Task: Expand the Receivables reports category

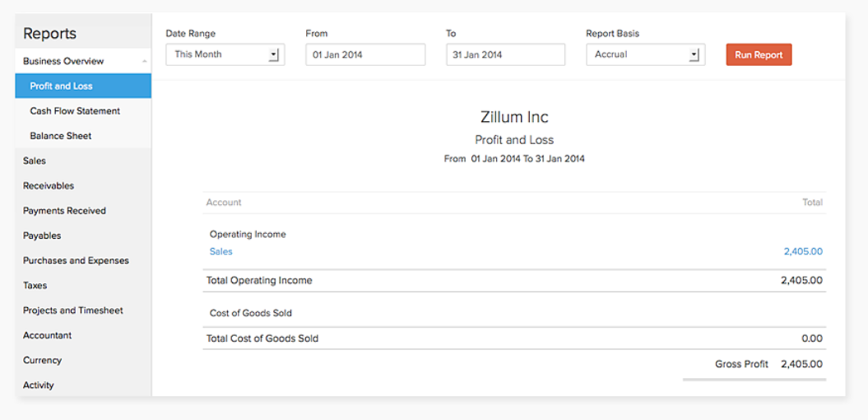Action: pyautogui.click(x=49, y=186)
